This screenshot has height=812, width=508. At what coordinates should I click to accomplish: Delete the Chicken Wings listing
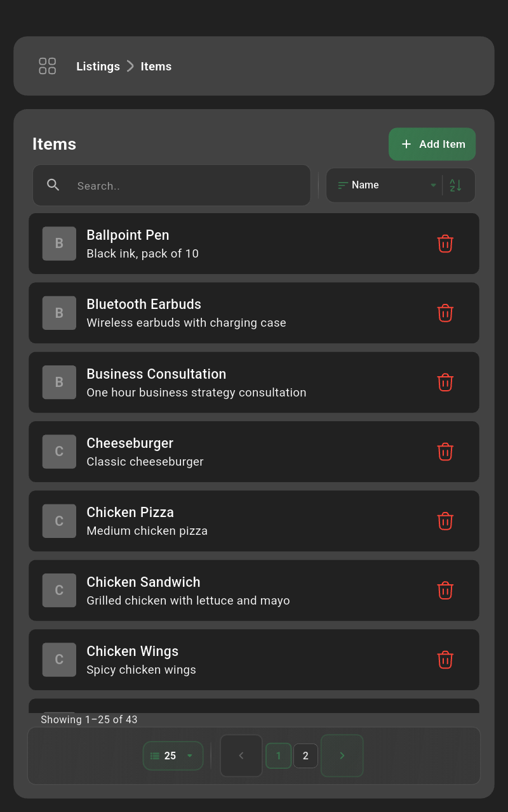point(445,660)
